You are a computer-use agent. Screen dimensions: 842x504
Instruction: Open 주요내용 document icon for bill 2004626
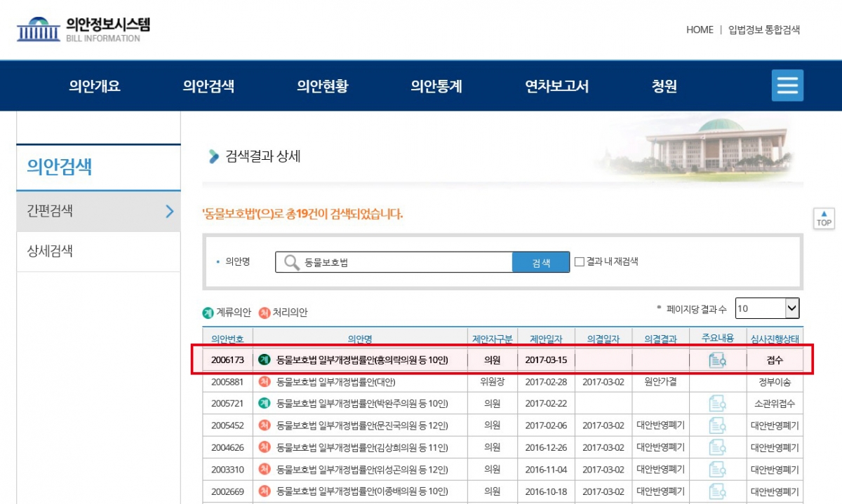(x=717, y=447)
